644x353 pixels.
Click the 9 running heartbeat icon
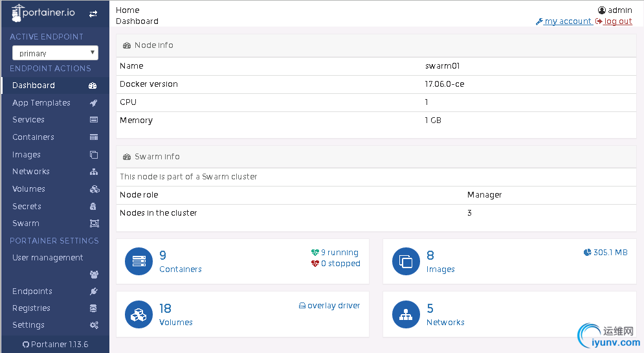tap(315, 253)
